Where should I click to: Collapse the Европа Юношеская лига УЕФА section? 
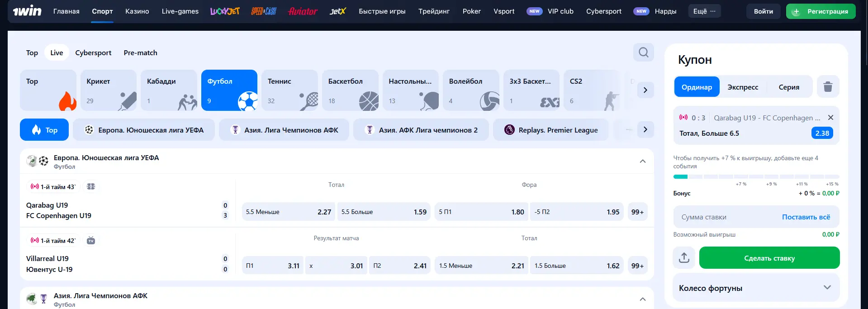pyautogui.click(x=642, y=162)
